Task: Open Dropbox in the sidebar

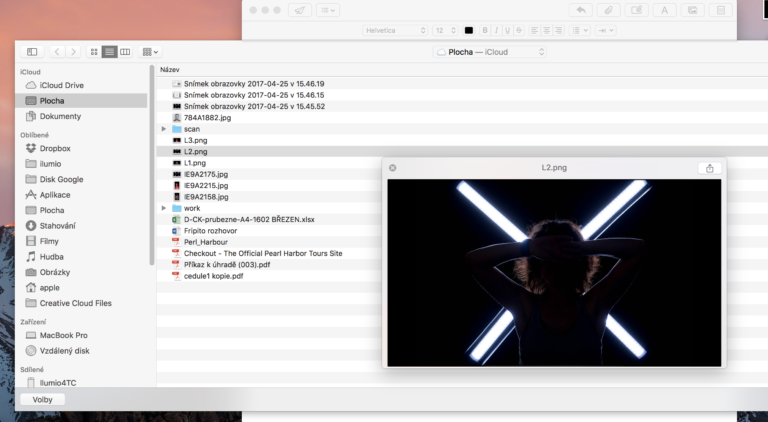Action: (55, 148)
